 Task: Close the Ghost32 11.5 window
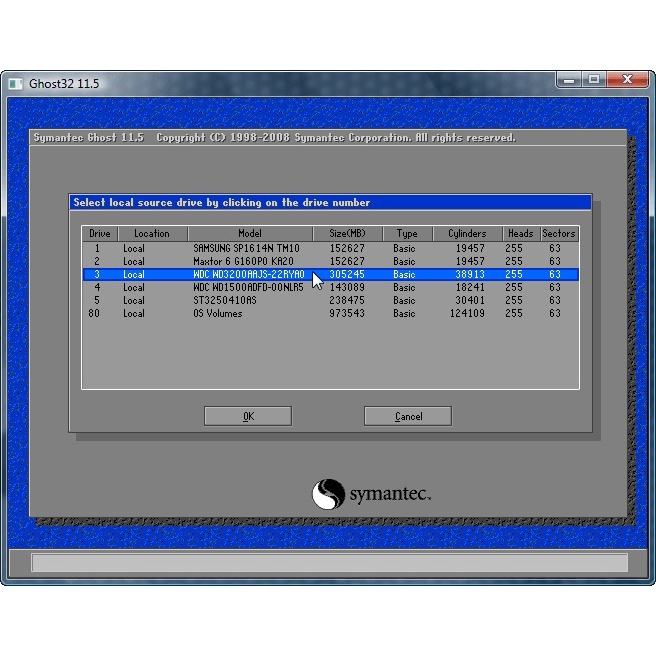(627, 79)
